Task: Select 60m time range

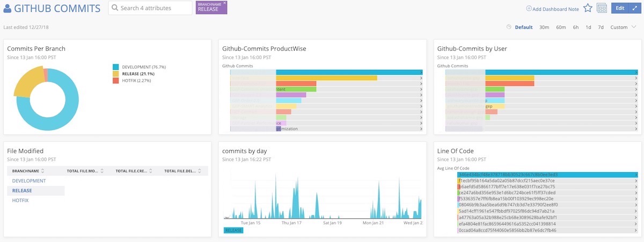Action: pos(561,27)
